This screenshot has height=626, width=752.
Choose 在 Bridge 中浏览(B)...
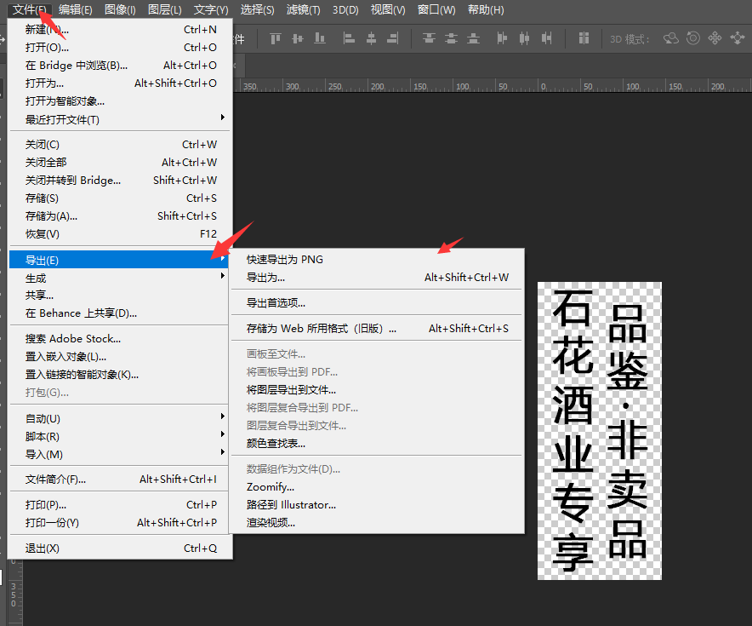pyautogui.click(x=120, y=65)
